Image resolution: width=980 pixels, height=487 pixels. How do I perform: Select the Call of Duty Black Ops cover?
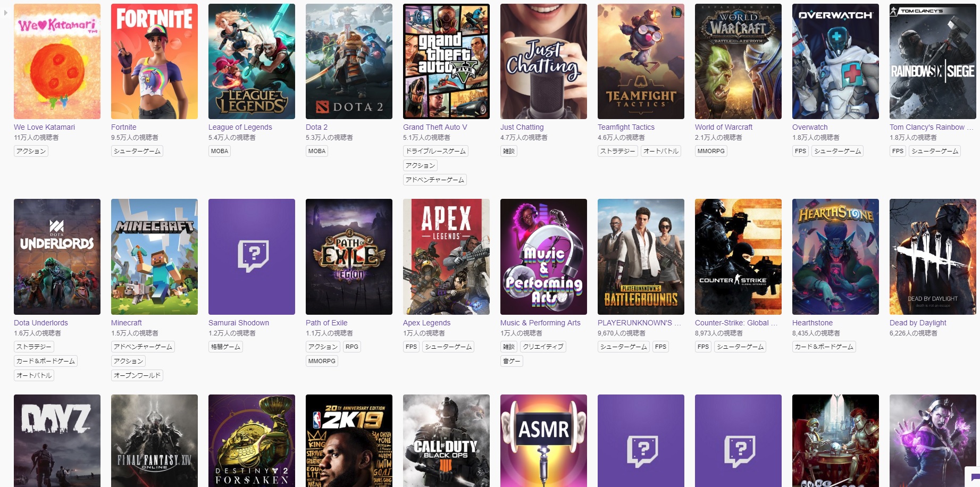point(446,441)
